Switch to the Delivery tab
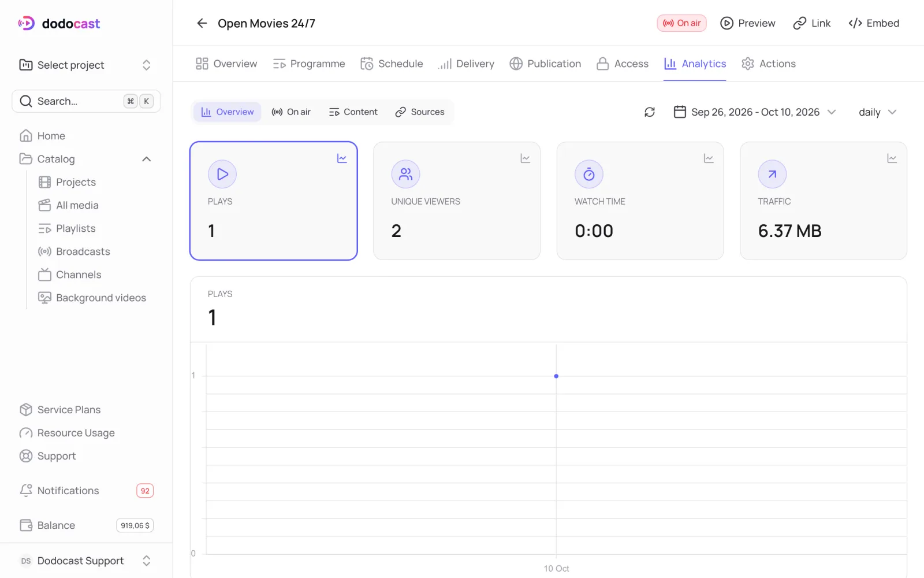This screenshot has width=924, height=578. 466,64
